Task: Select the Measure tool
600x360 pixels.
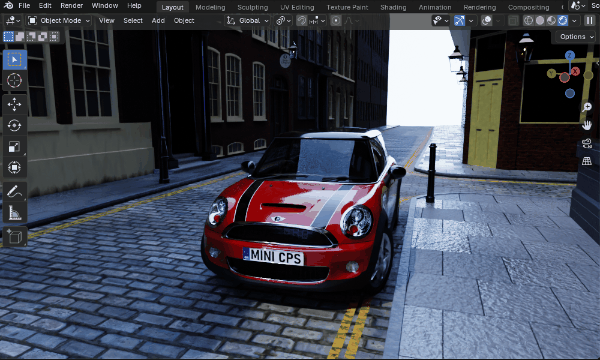Action: tap(15, 212)
